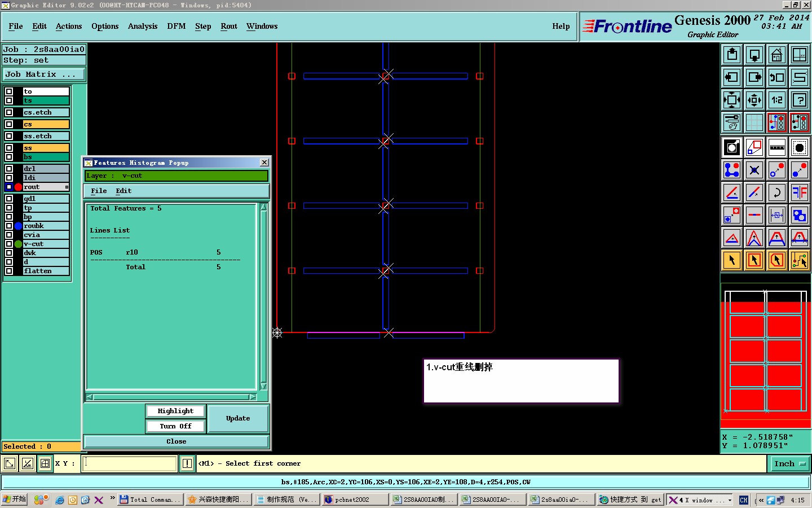
Task: Click the pan right view icon
Action: tap(754, 77)
